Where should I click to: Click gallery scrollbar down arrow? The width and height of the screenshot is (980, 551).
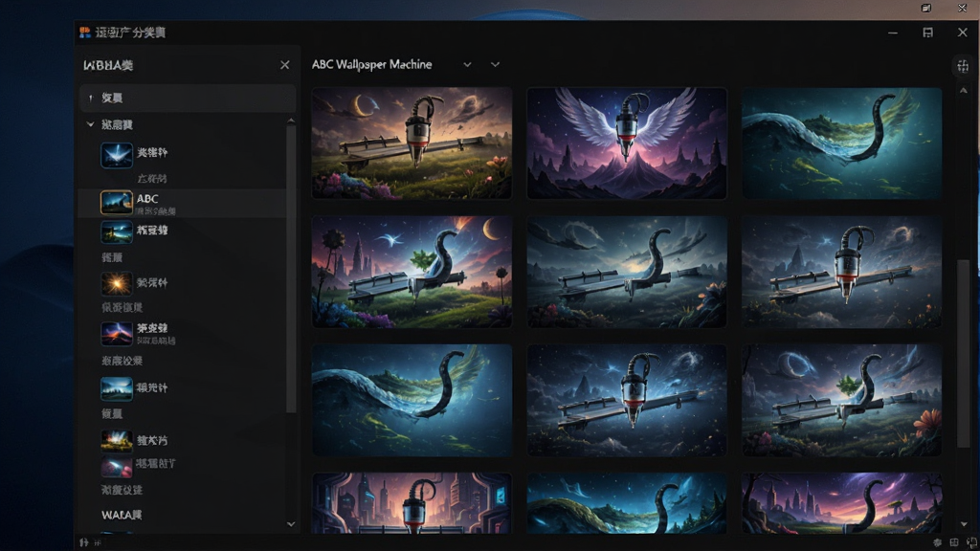click(x=963, y=524)
